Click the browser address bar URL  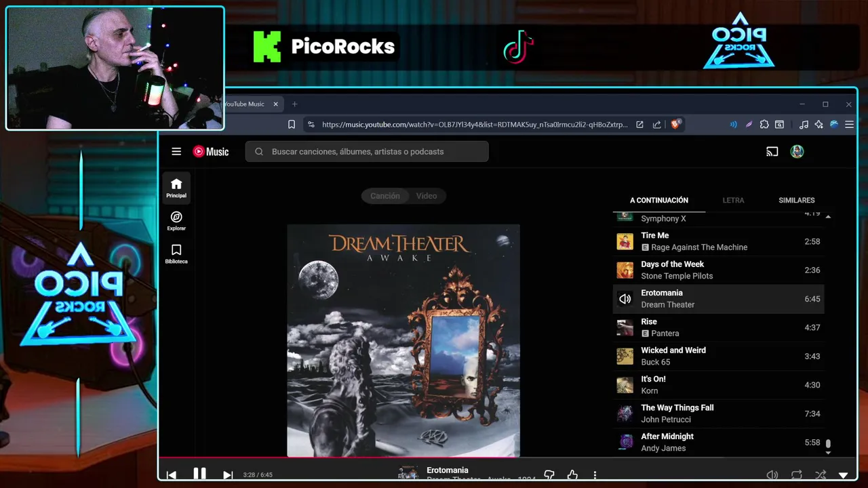tap(475, 125)
